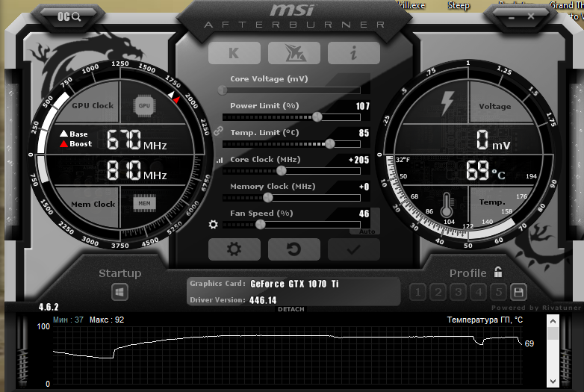Screen dimensions: 584x392
Task: Apply settings with the checkmark button
Action: [354, 249]
